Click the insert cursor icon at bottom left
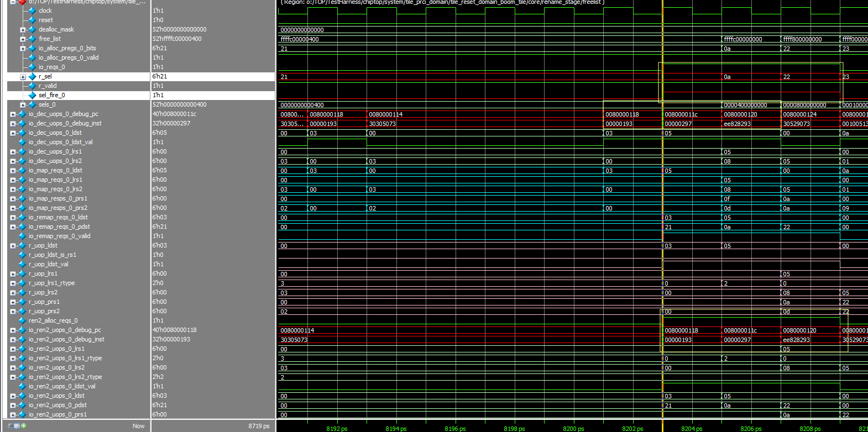Viewport: 868px width, 432px height. (x=23, y=426)
